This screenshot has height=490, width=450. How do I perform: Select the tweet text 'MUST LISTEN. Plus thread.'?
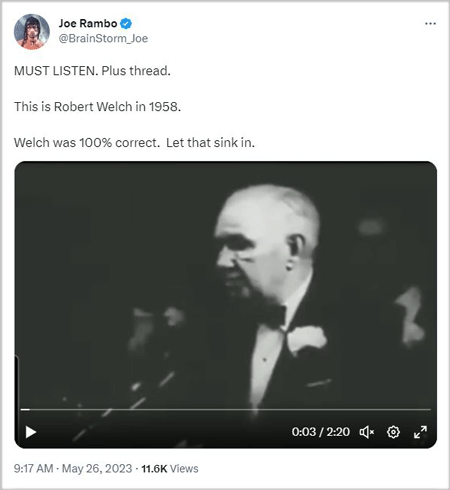(92, 71)
